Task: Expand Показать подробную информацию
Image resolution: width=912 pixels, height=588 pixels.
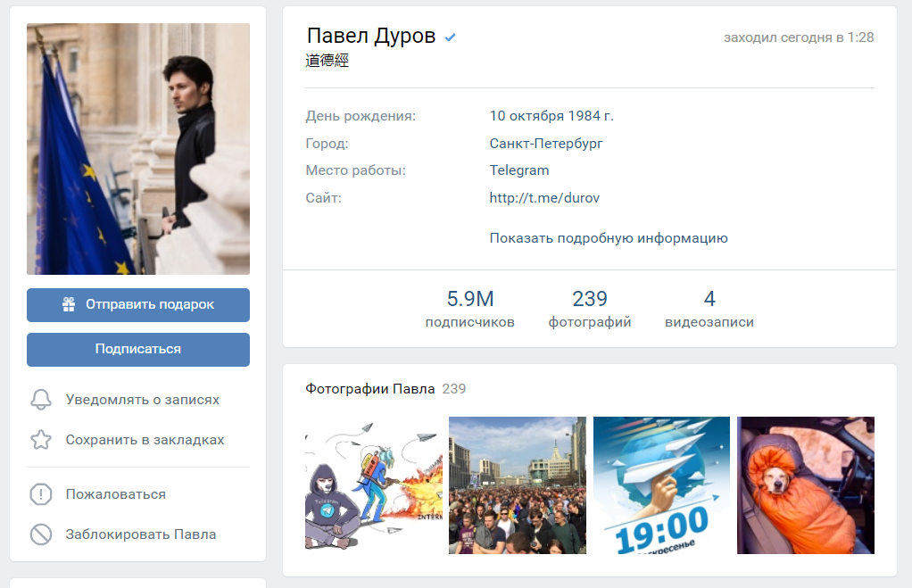Action: coord(609,238)
